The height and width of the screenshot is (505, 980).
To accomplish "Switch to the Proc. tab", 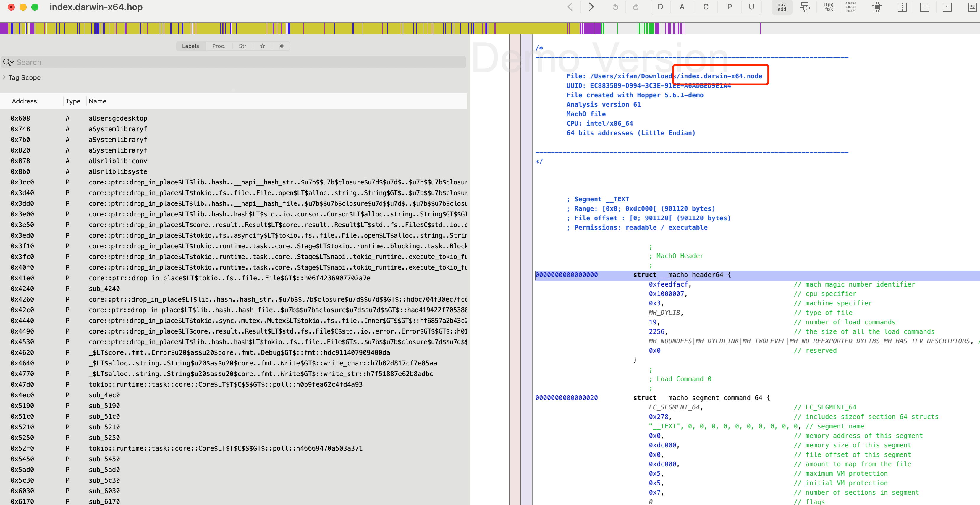I will pyautogui.click(x=219, y=46).
